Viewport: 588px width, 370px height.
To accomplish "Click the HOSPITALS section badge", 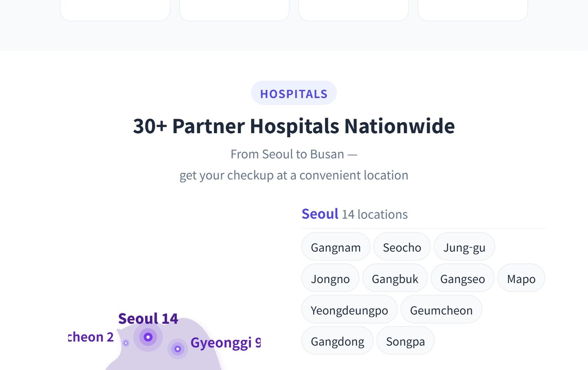I will click(294, 93).
